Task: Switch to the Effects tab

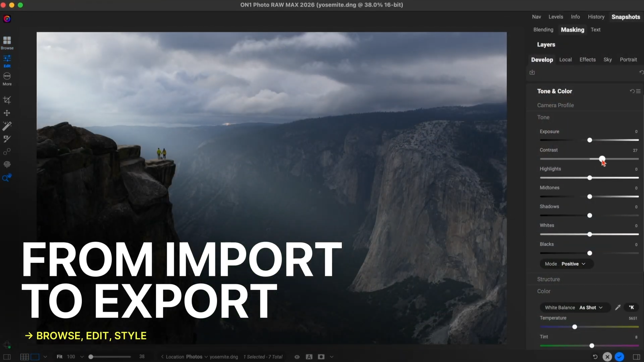Action: 587,60
